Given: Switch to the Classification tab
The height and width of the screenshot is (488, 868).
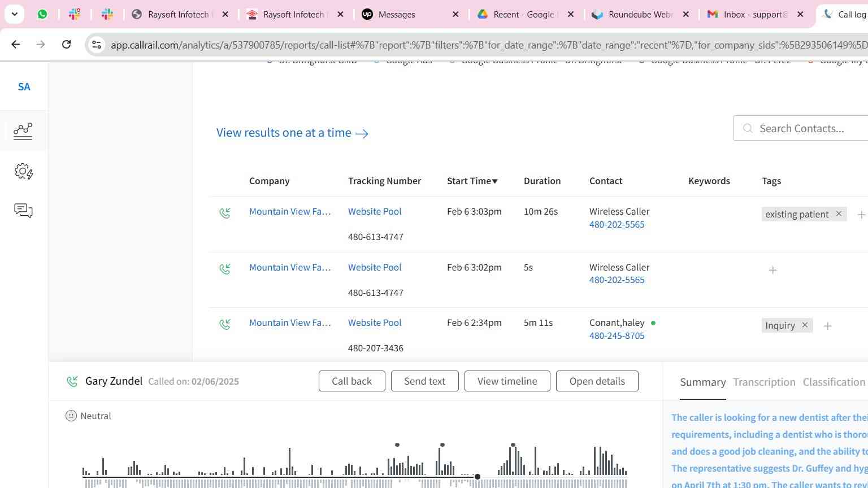Looking at the screenshot, I should click(834, 382).
